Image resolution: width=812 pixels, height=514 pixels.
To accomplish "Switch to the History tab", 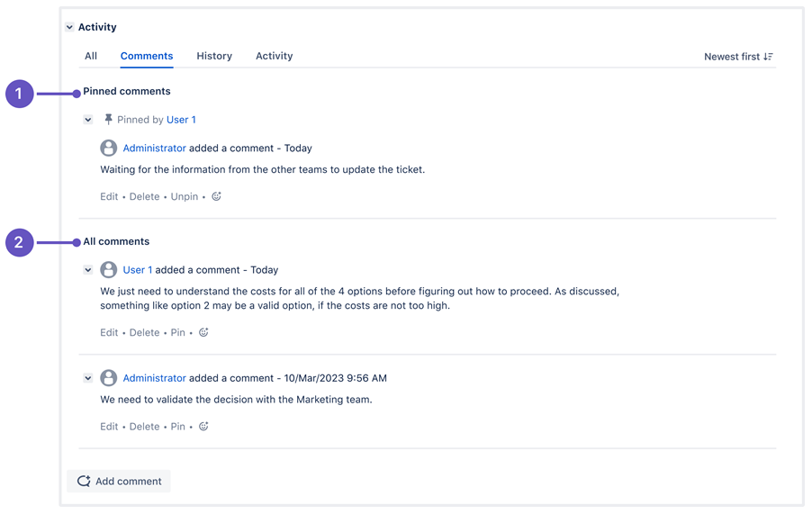I will tap(214, 56).
